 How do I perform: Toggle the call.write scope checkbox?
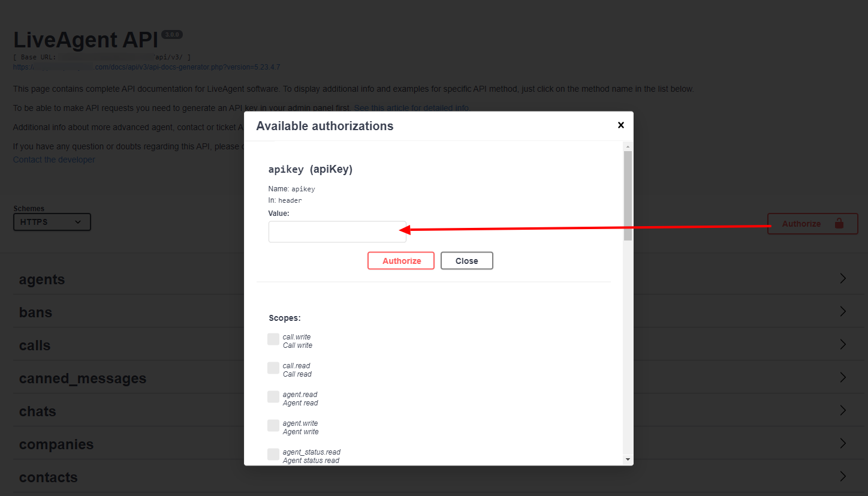coord(273,339)
